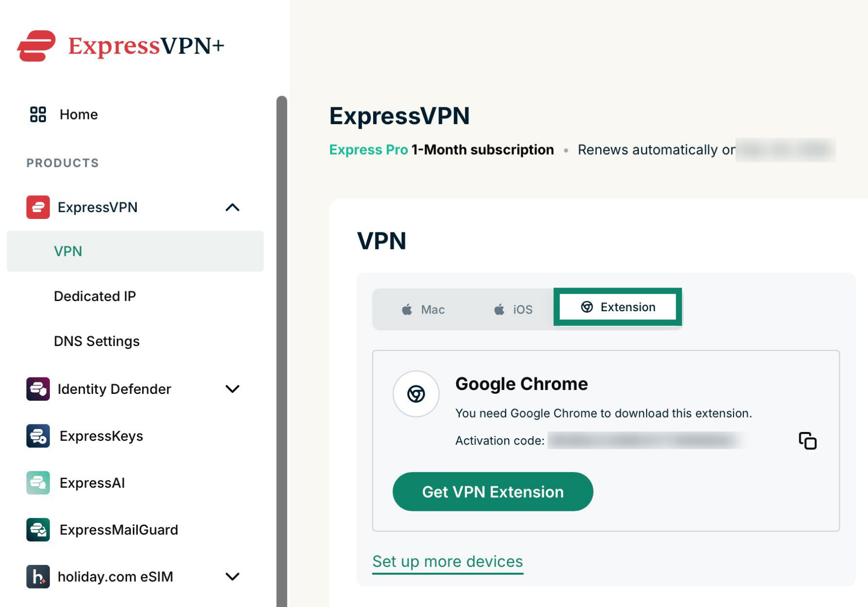Viewport: 868px width, 607px height.
Task: Open DNS Settings in the sidebar
Action: coord(97,341)
